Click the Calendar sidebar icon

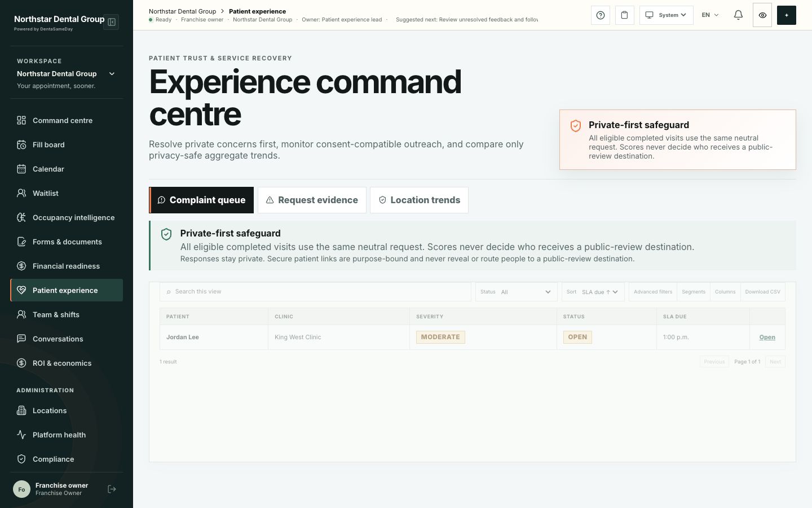point(21,169)
